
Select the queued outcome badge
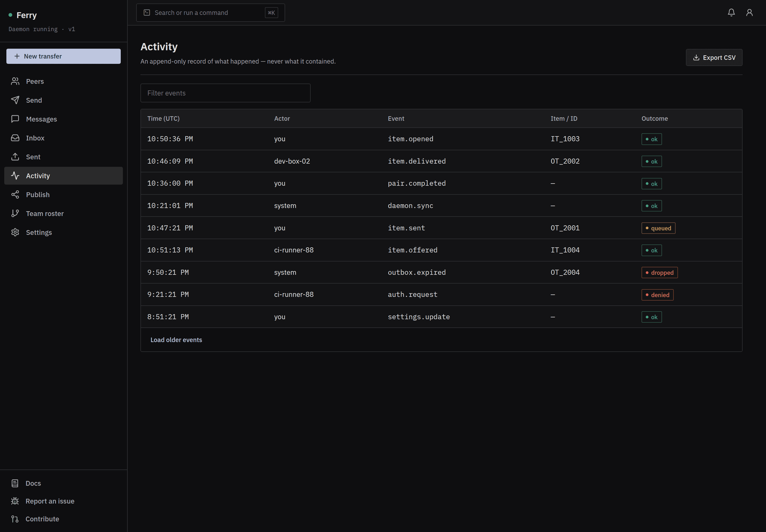(658, 228)
